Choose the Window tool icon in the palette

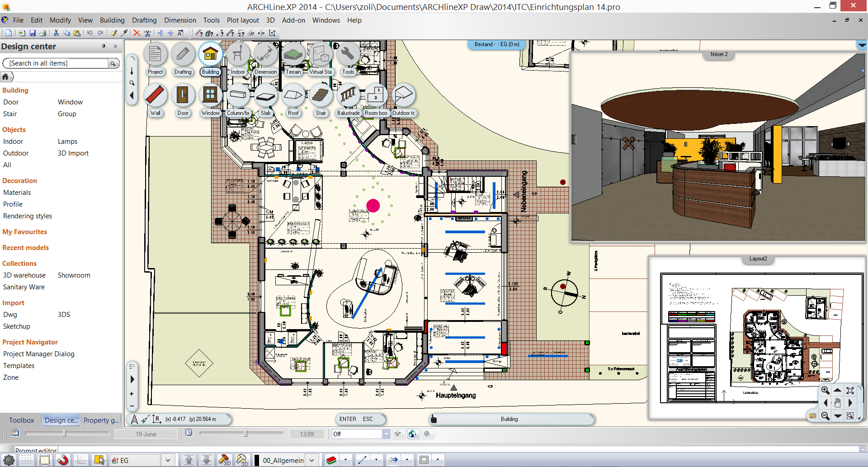click(210, 95)
